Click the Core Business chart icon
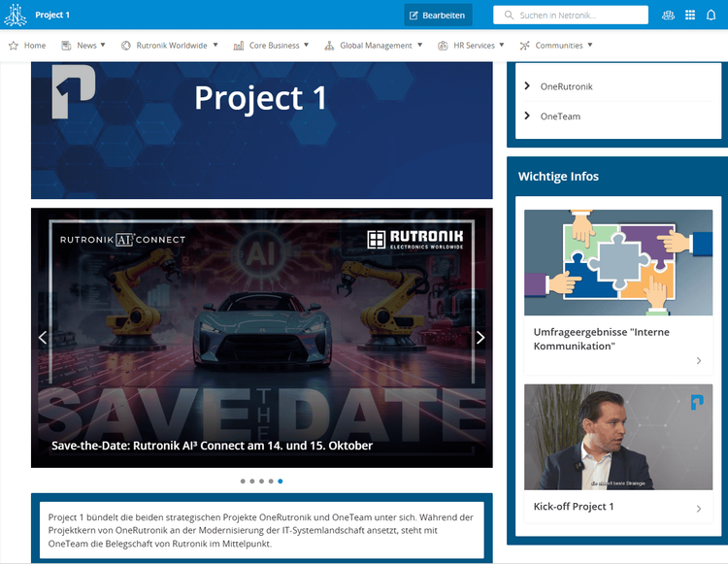This screenshot has height=564, width=728. (239, 46)
